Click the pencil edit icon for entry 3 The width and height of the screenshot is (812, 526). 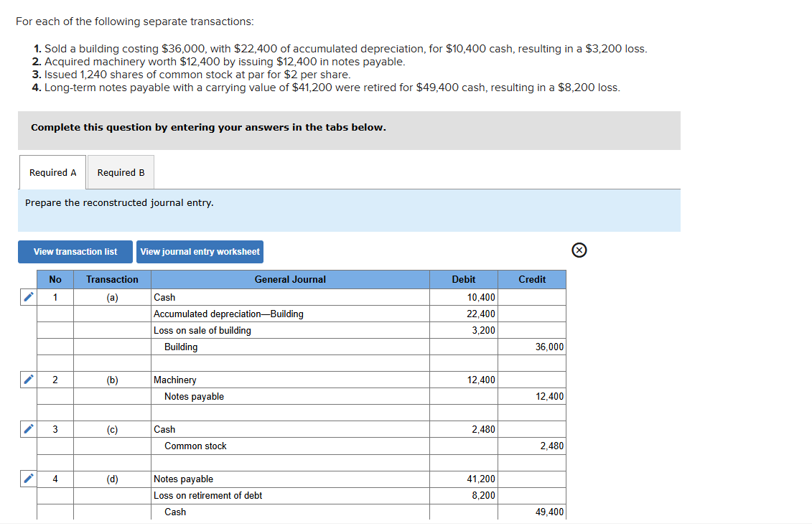tap(27, 429)
